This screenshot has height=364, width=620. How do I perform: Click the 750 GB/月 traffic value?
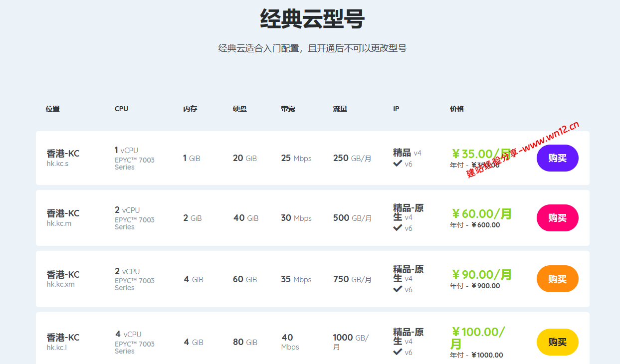[353, 279]
